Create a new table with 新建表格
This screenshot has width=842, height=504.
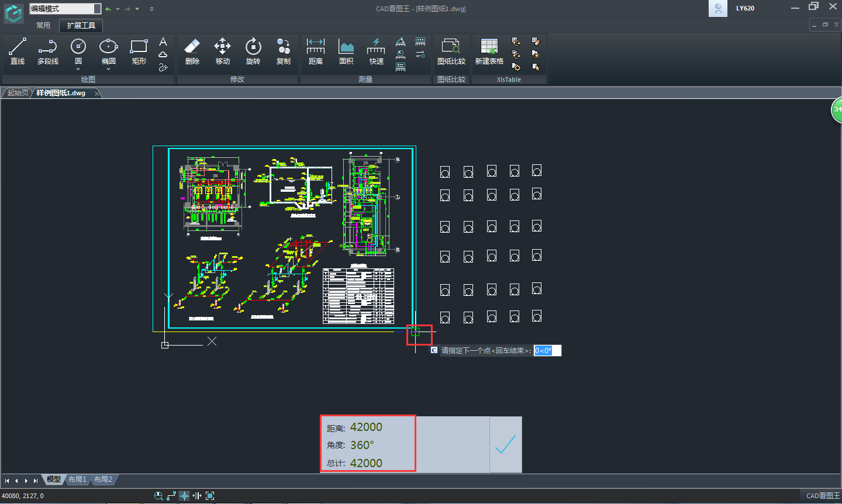coord(489,51)
